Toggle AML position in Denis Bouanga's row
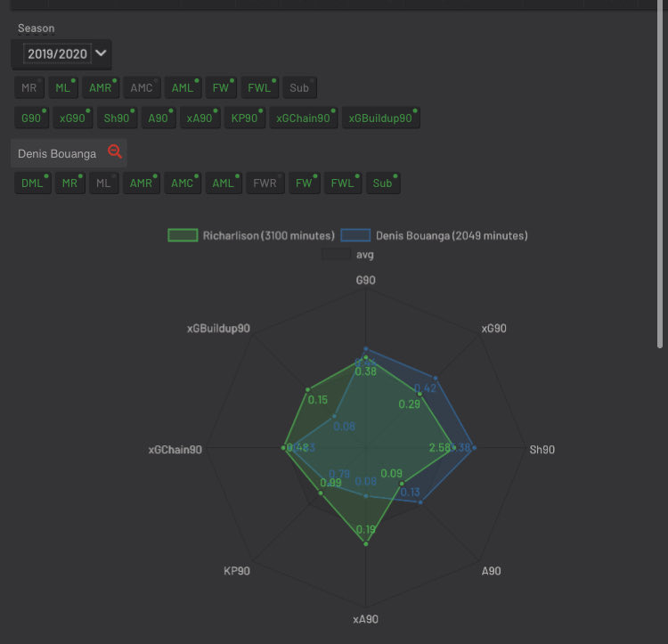668x644 pixels. (x=224, y=183)
